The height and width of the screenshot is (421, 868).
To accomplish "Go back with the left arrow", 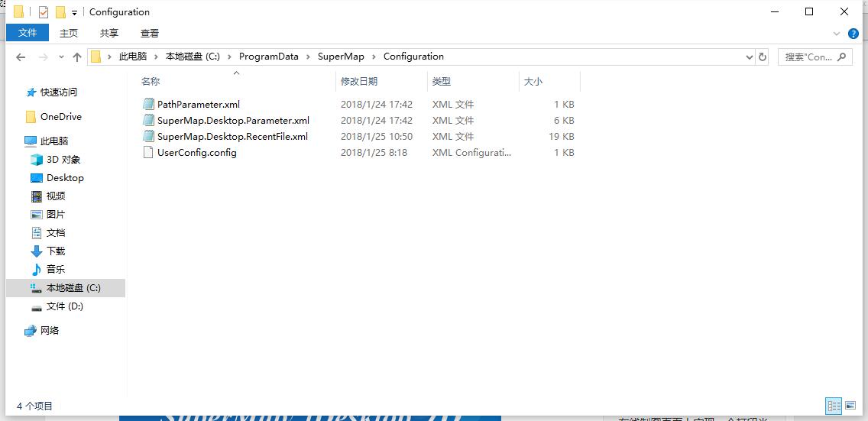I will coord(21,57).
